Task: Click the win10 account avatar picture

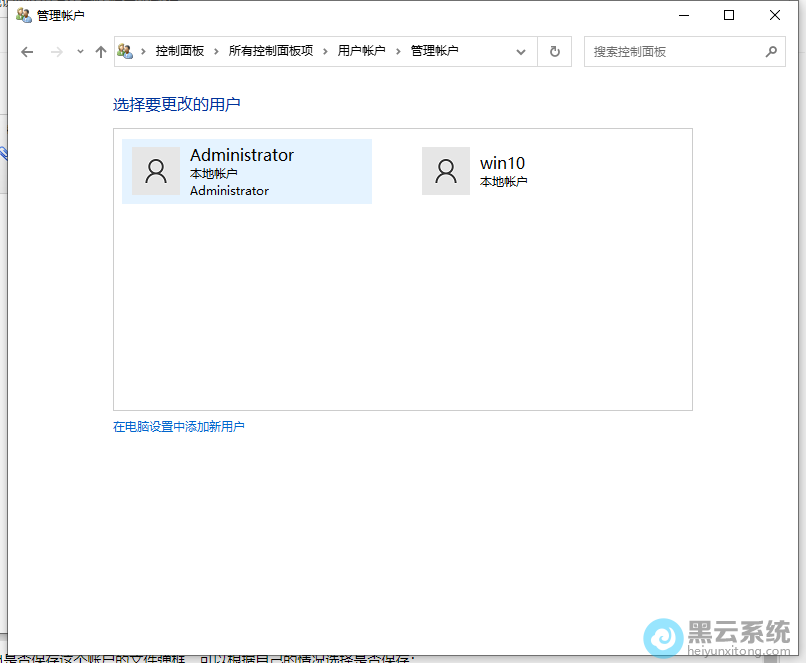Action: (445, 171)
